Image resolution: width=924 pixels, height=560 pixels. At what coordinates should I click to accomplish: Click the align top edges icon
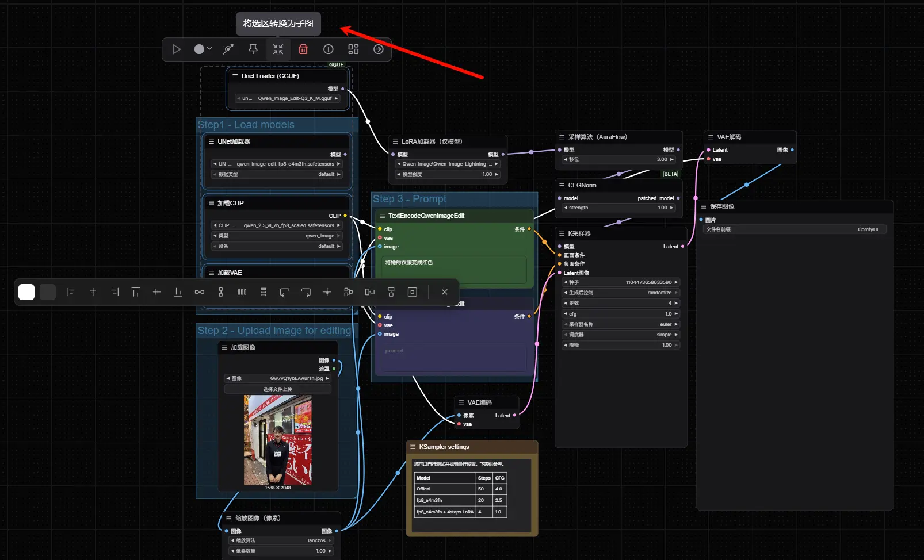[x=135, y=292]
